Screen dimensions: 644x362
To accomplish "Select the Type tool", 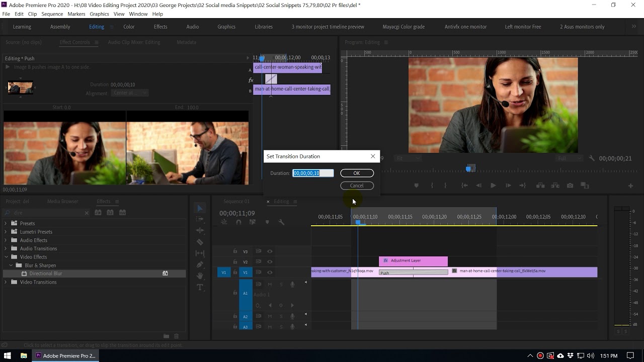I will click(x=200, y=287).
